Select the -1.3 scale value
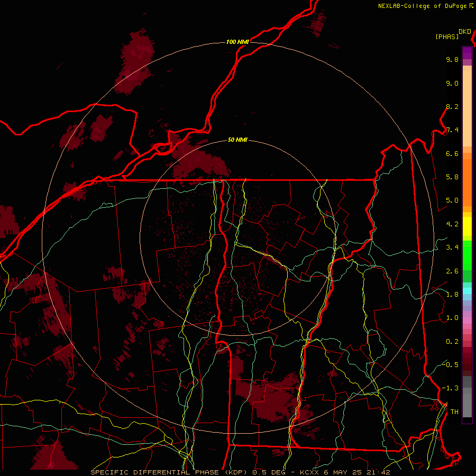The image size is (476, 476). pos(450,388)
